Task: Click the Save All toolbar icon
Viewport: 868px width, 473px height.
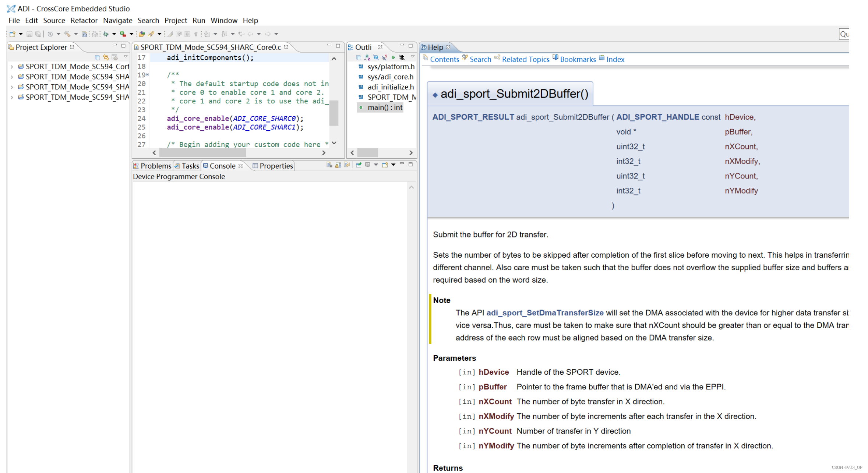Action: (x=38, y=34)
